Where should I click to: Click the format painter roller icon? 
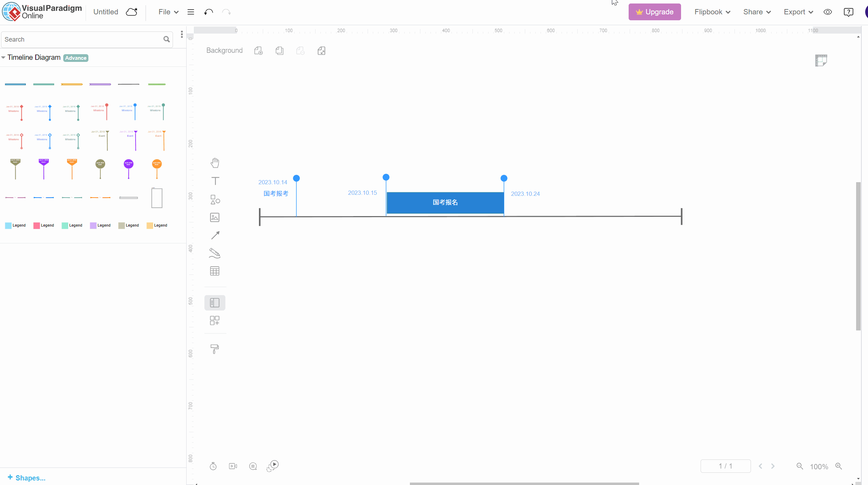(215, 349)
